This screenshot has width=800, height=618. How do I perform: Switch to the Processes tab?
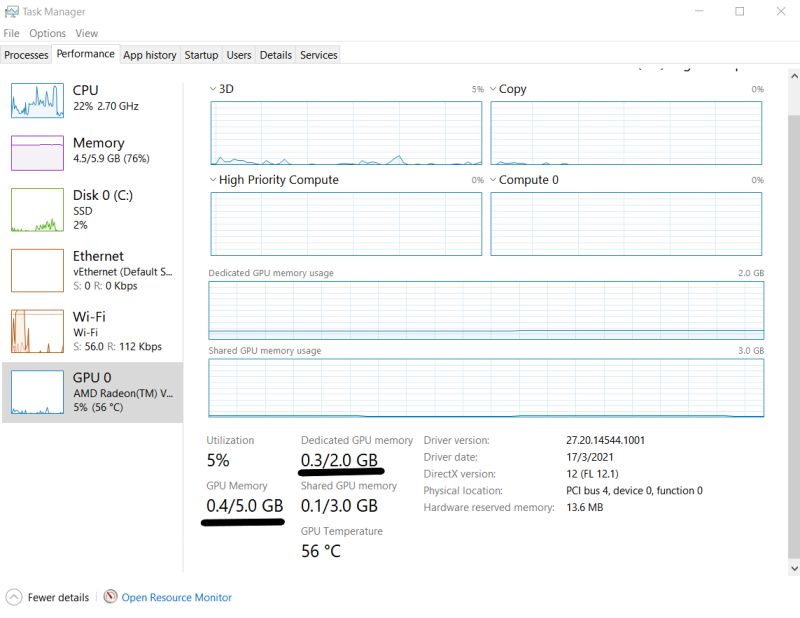[x=26, y=55]
